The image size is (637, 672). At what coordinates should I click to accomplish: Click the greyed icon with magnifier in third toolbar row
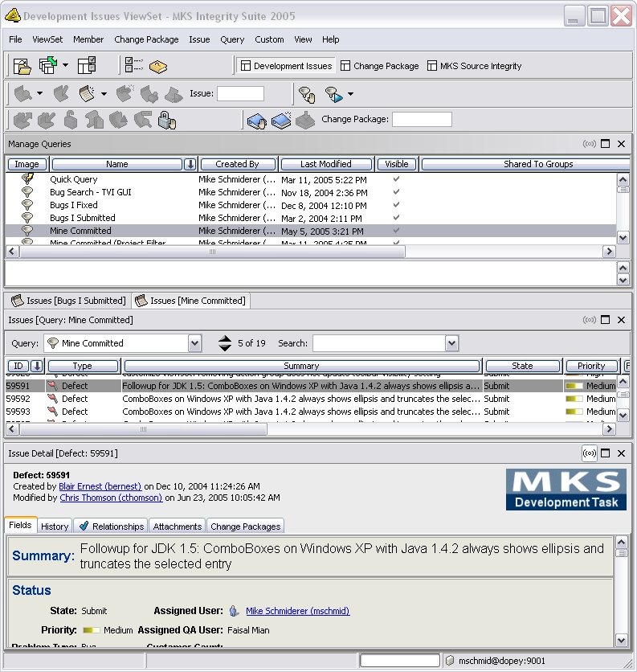(x=143, y=120)
